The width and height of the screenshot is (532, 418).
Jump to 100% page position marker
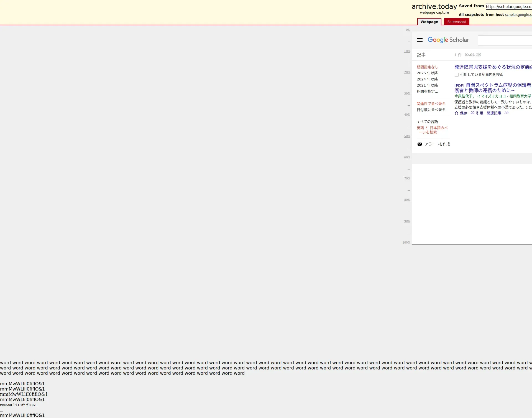pos(406,243)
